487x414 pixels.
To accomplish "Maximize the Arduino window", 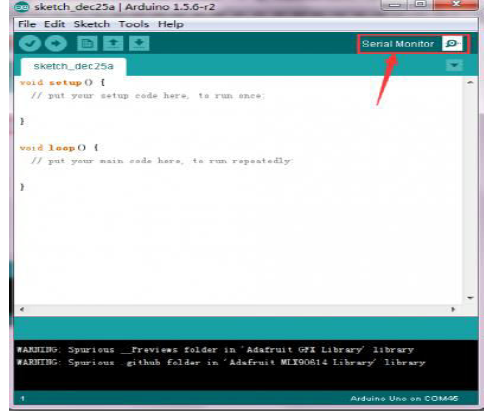I will (x=421, y=5).
